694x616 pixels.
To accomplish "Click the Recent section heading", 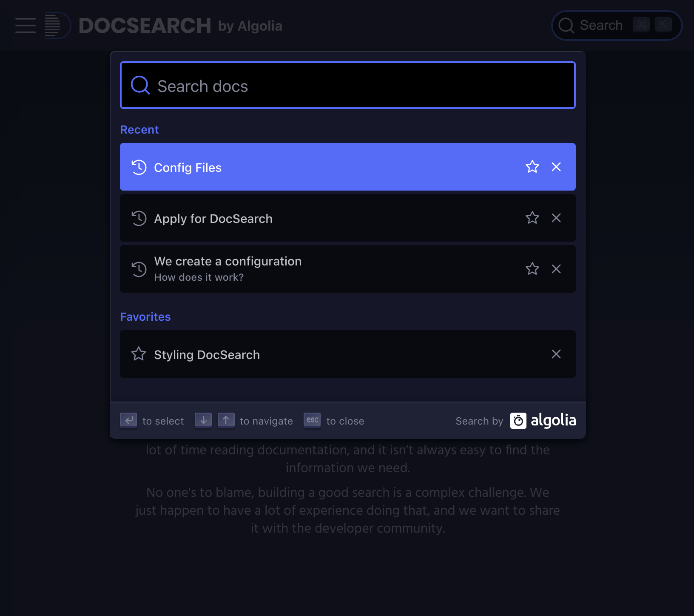I will 139,130.
